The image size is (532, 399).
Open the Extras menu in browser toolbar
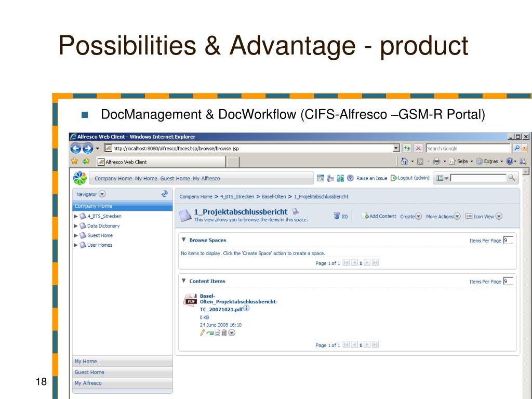(x=489, y=162)
